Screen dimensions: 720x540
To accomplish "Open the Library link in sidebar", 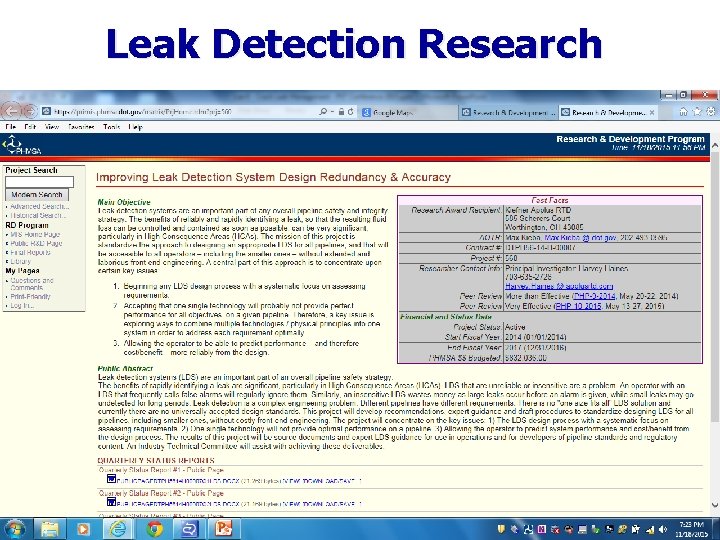I will [21, 261].
